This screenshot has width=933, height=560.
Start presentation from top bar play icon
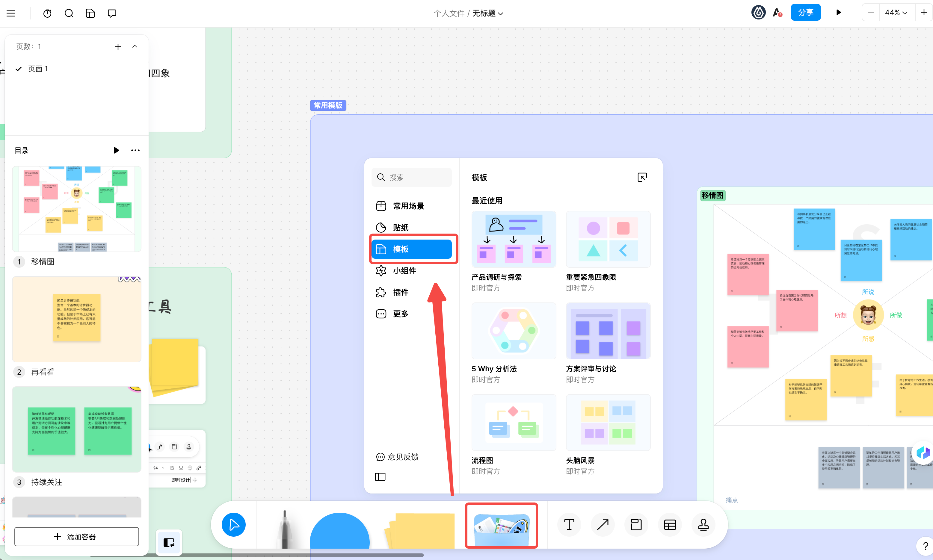point(839,13)
